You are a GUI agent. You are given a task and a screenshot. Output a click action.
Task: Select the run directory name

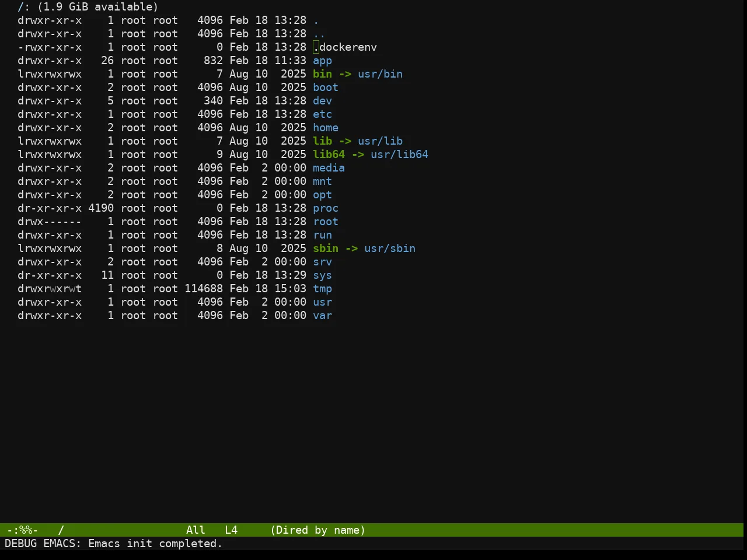tap(322, 235)
